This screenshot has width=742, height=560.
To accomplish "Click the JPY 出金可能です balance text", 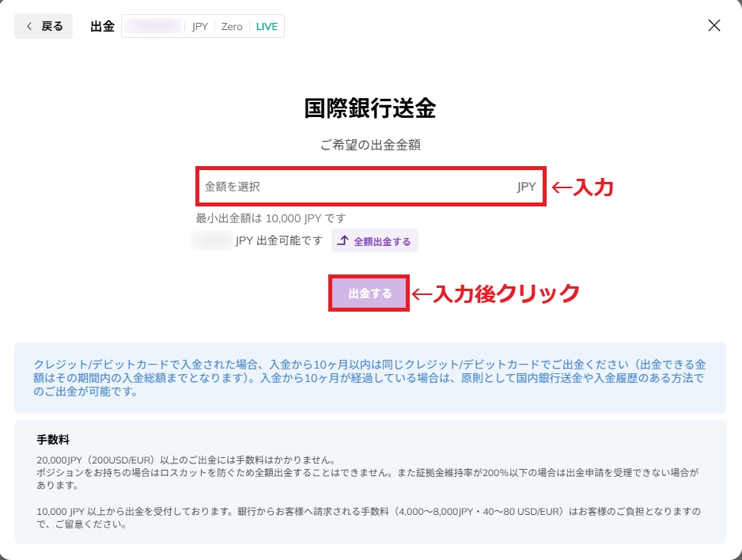I will click(278, 240).
